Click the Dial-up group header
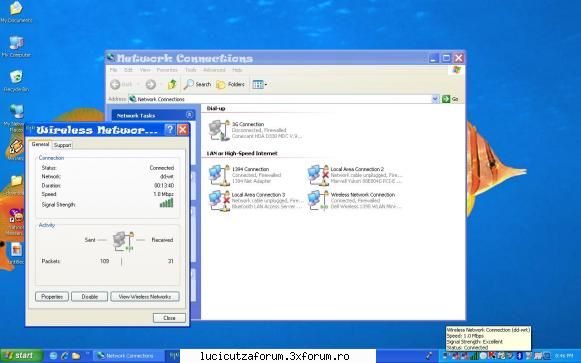Screen dimensions: 581x363 [216, 108]
